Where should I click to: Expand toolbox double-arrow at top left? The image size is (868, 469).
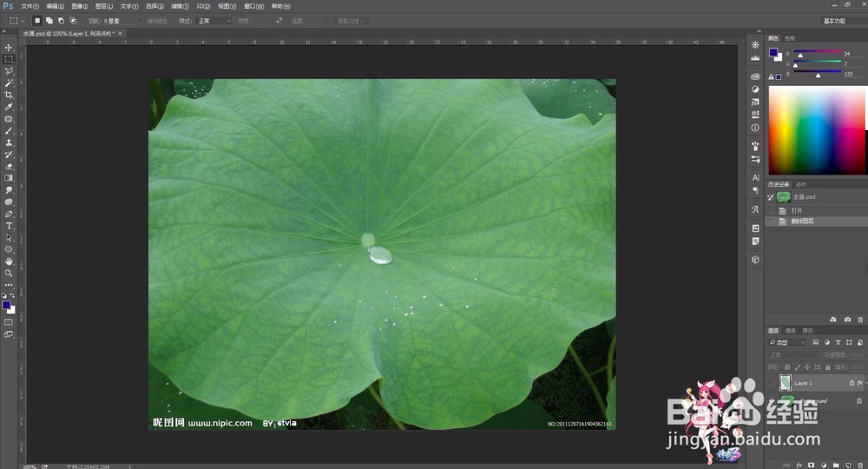[x=5, y=31]
